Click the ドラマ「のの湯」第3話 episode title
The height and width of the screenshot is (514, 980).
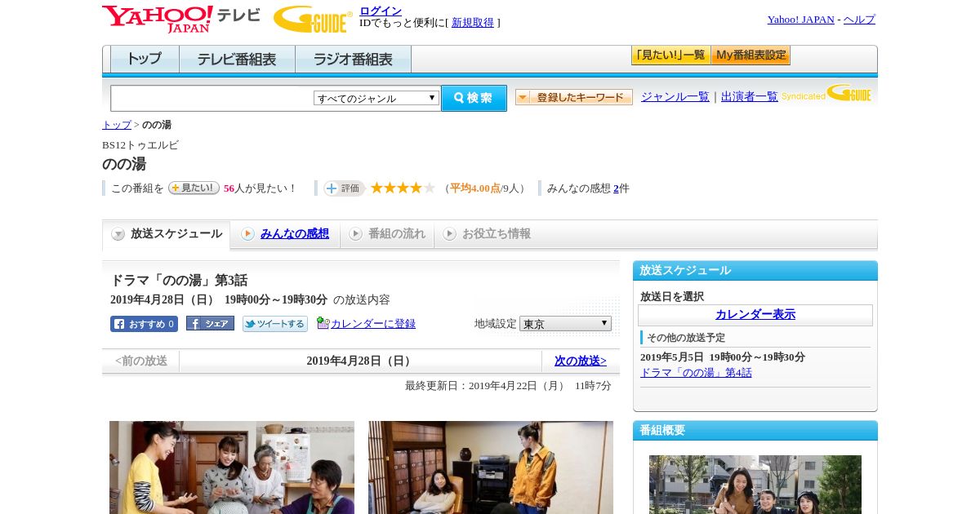pyautogui.click(x=179, y=281)
